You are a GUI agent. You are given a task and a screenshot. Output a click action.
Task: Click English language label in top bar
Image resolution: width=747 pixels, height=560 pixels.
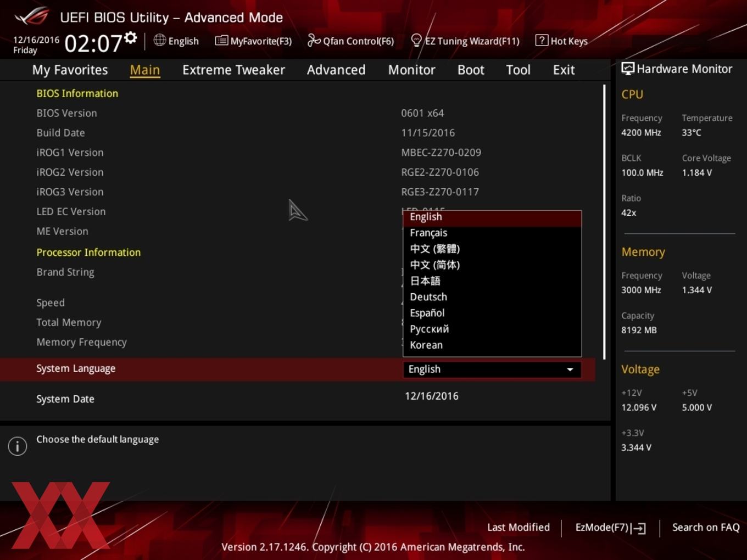click(183, 41)
